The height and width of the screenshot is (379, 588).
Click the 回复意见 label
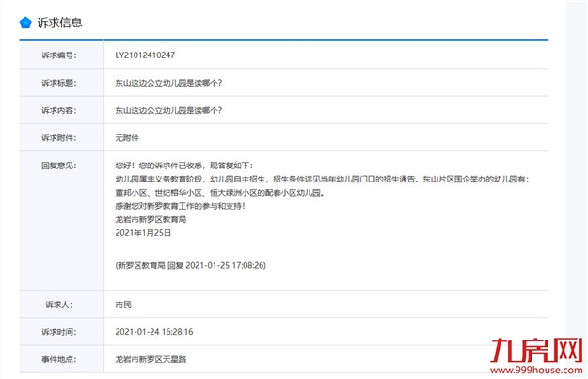pos(59,166)
